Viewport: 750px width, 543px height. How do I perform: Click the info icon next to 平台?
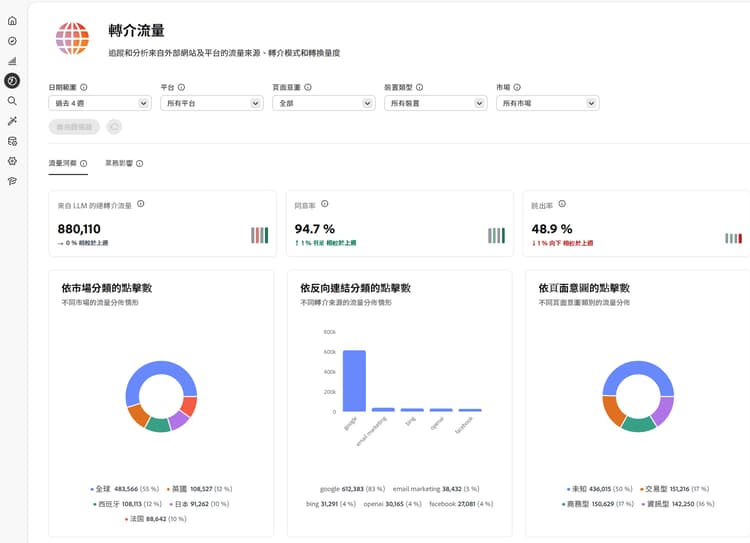[181, 87]
